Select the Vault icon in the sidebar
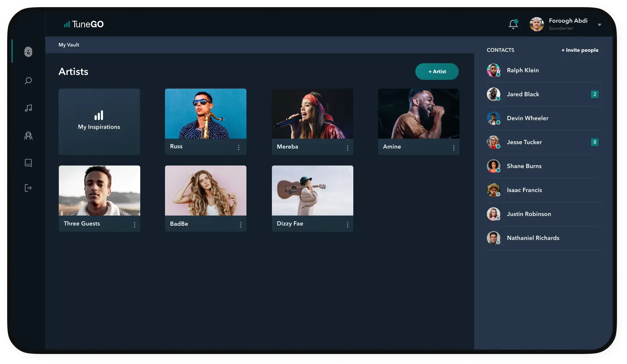The height and width of the screenshot is (364, 627). [x=28, y=52]
